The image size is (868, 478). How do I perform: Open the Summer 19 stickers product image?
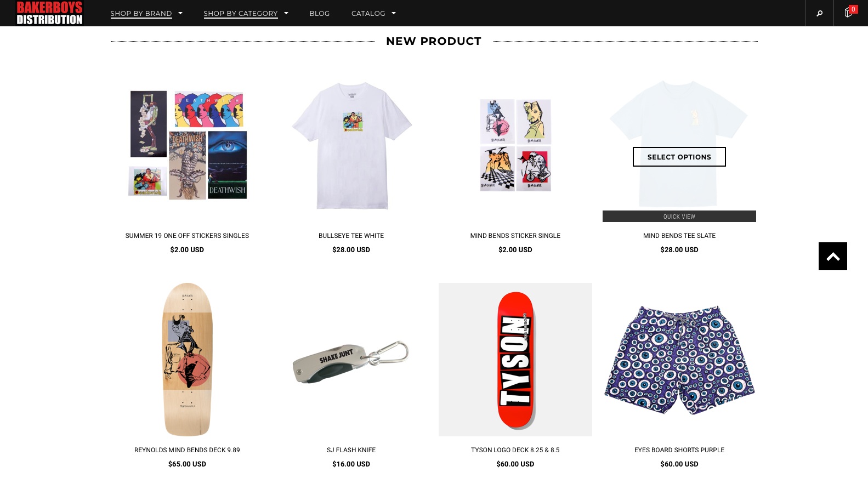pos(187,145)
